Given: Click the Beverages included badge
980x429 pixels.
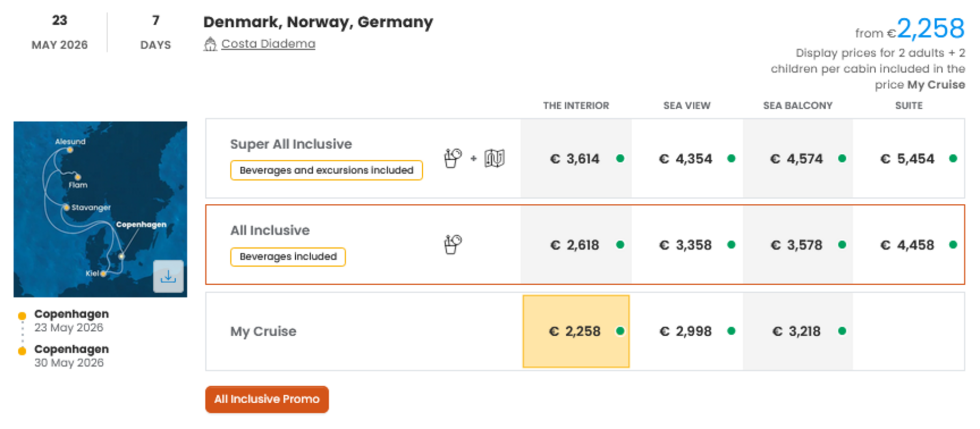Looking at the screenshot, I should click(288, 257).
